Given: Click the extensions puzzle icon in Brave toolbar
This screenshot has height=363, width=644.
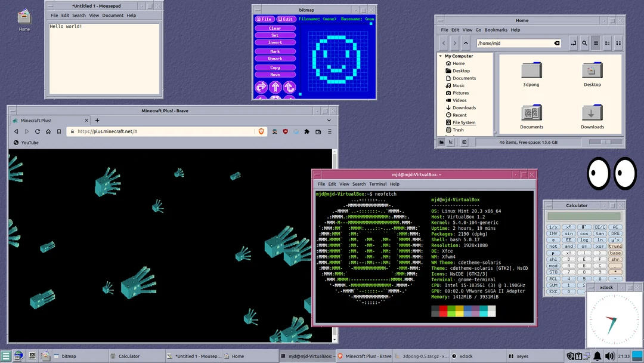Looking at the screenshot, I should point(306,131).
